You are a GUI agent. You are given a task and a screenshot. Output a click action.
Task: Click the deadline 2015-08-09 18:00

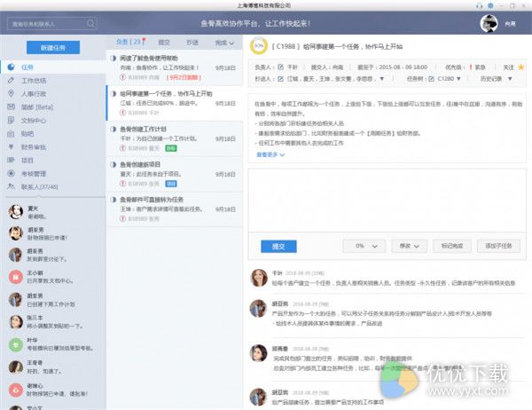pos(403,67)
